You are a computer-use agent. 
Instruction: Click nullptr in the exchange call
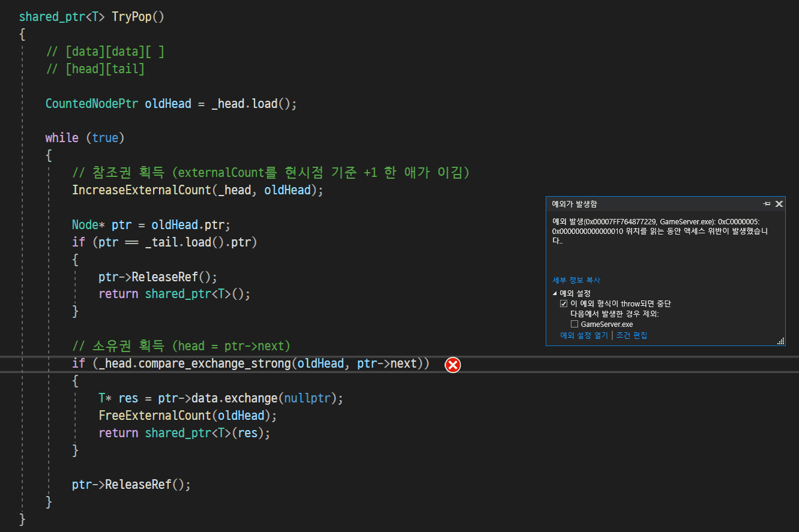pos(307,398)
